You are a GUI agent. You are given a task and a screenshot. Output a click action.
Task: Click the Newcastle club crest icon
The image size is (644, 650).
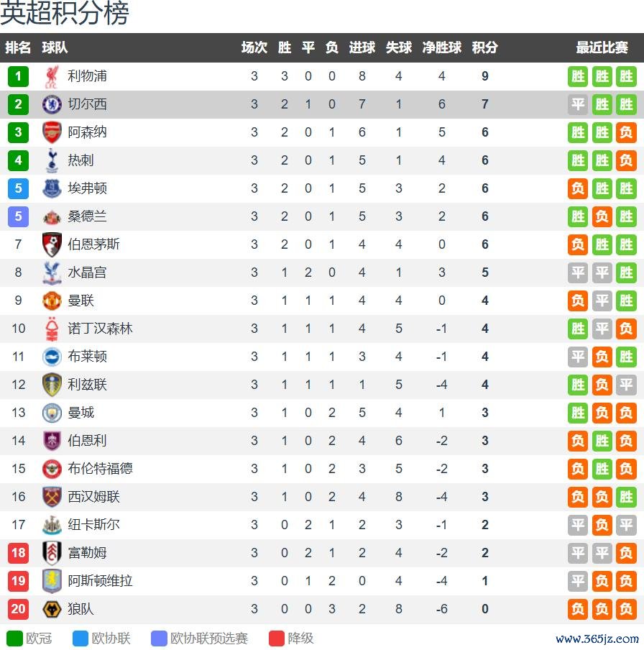52,525
